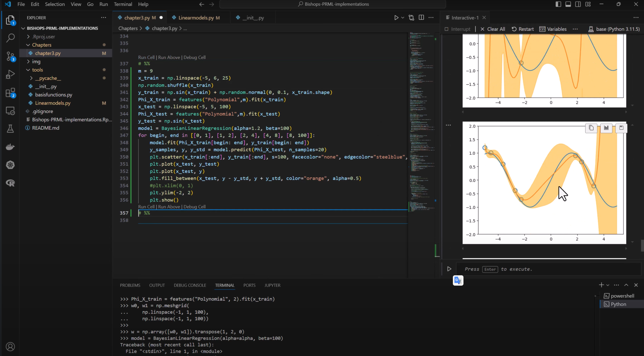Copy the plot image to clipboard
The height and width of the screenshot is (356, 644).
pos(591,128)
